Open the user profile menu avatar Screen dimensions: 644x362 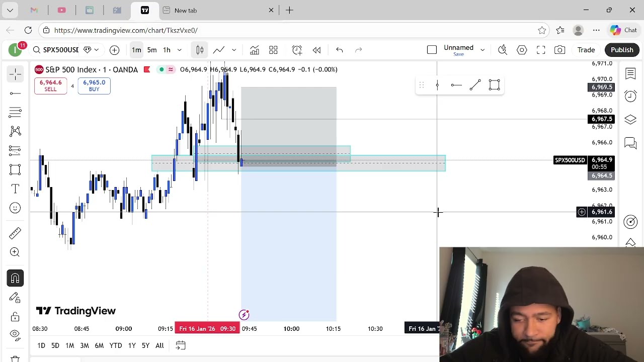coord(15,50)
